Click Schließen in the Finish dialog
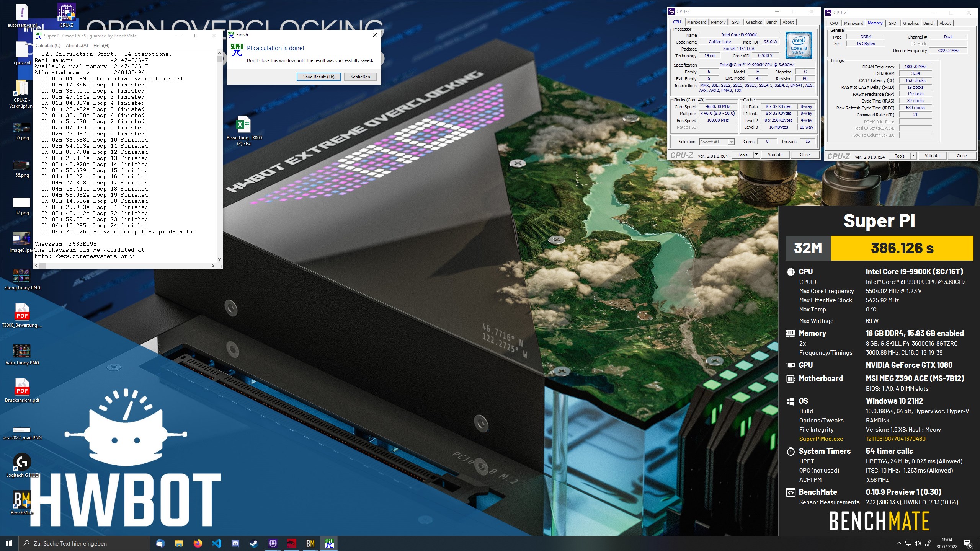980x551 pixels. [360, 77]
